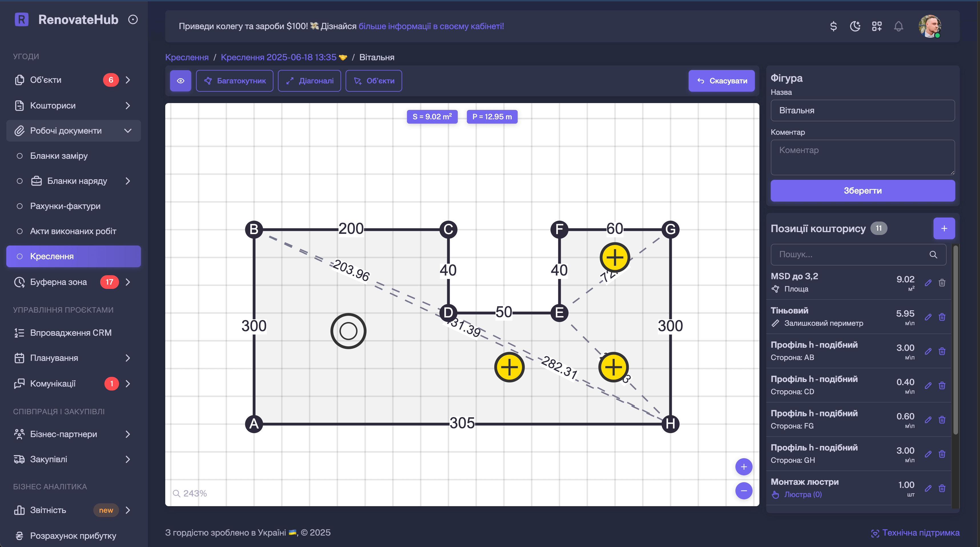Click the RenovateHub logo icon
980x547 pixels.
coord(22,19)
